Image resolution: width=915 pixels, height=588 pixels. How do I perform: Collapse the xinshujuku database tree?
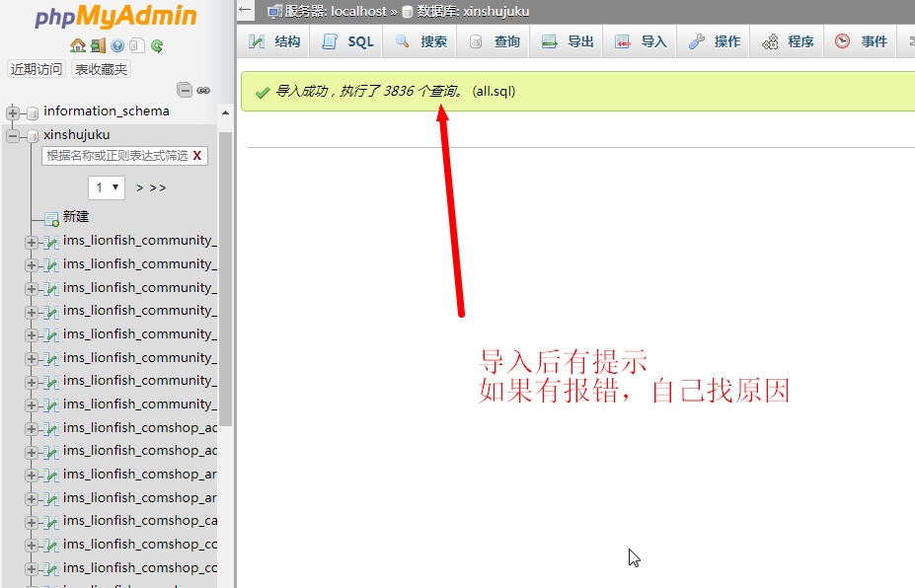[13, 136]
